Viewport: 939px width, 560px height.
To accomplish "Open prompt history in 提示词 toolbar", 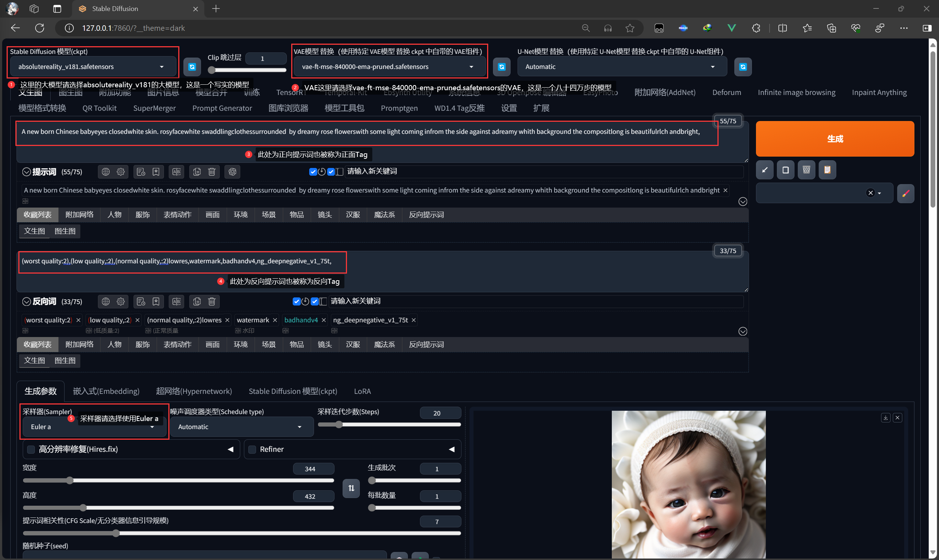I will [141, 172].
